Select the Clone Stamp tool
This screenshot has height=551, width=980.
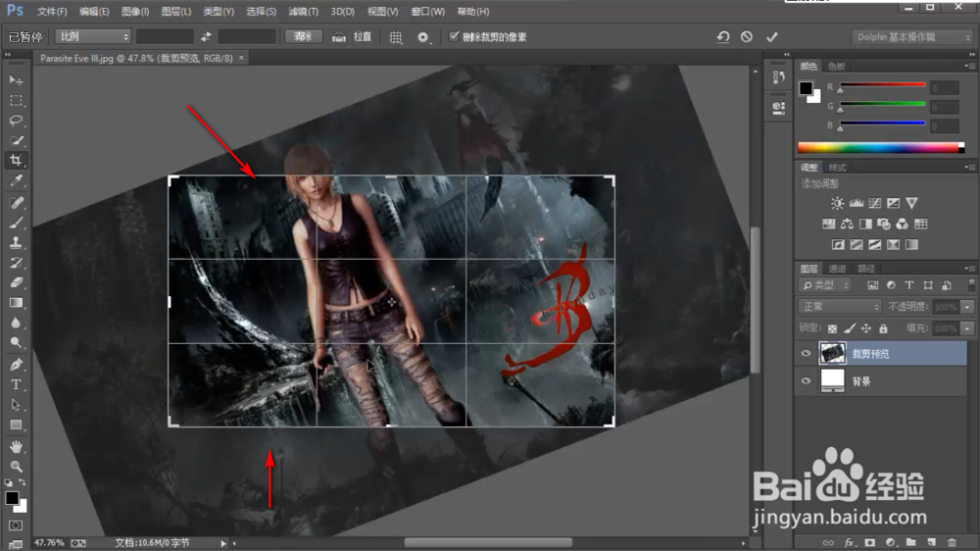coord(16,242)
